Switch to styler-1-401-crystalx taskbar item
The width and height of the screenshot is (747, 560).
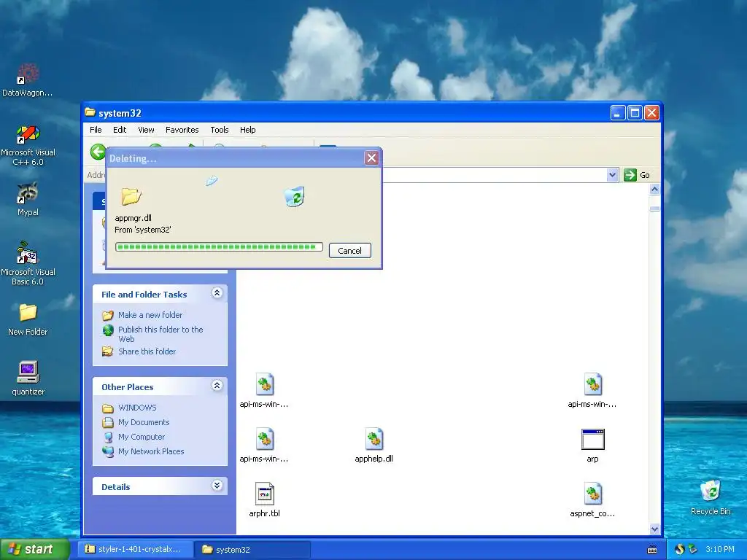135,549
